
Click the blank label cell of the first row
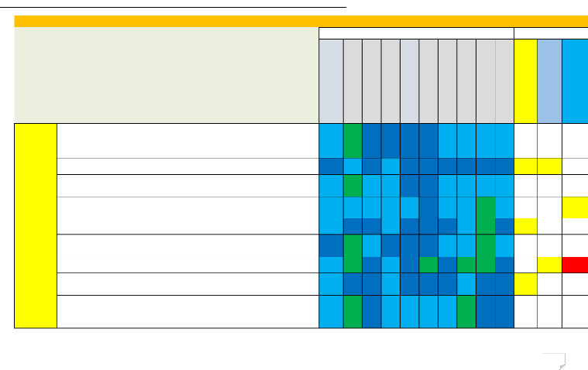click(x=188, y=140)
